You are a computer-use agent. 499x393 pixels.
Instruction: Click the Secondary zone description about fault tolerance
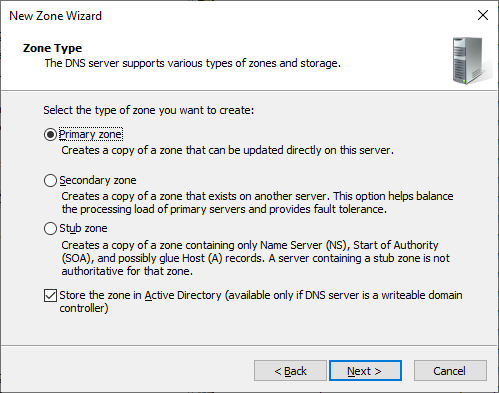[257, 203]
